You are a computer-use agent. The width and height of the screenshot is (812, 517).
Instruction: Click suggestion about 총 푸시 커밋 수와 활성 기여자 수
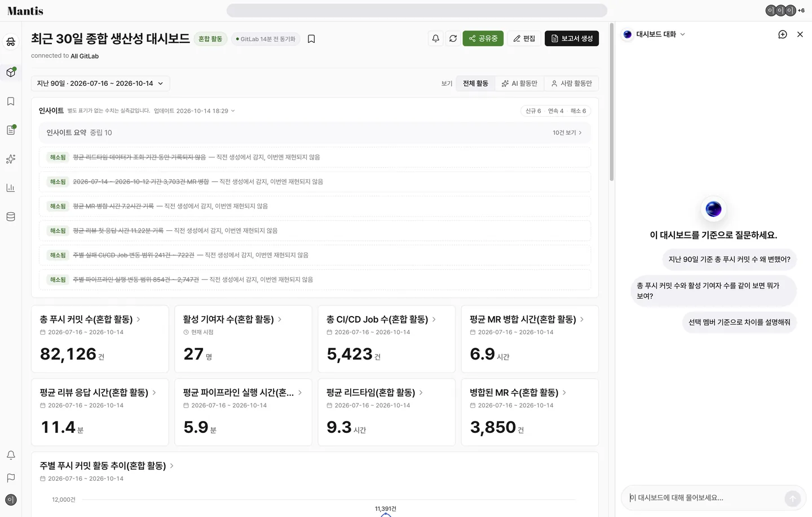click(x=713, y=291)
